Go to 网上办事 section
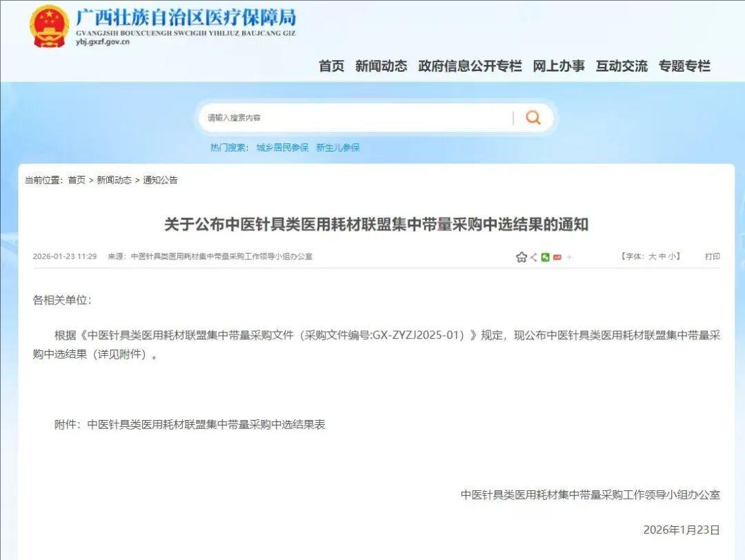745x560 pixels. tap(559, 66)
